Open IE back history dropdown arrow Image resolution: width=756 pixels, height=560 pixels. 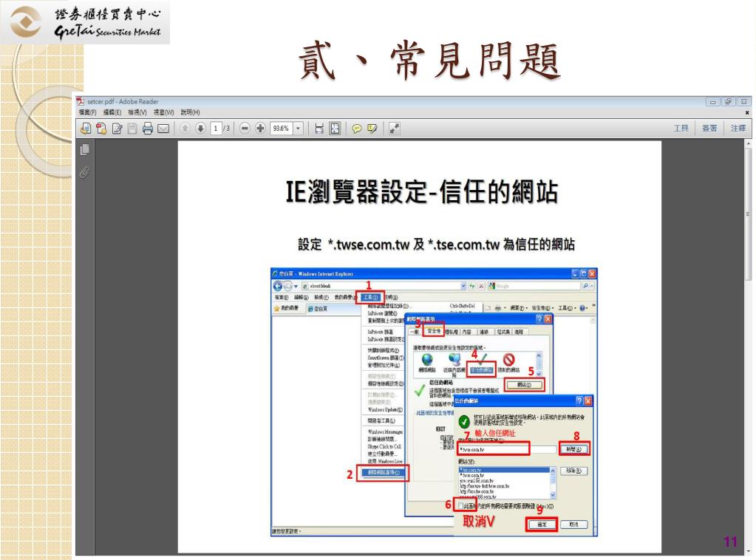click(x=296, y=286)
